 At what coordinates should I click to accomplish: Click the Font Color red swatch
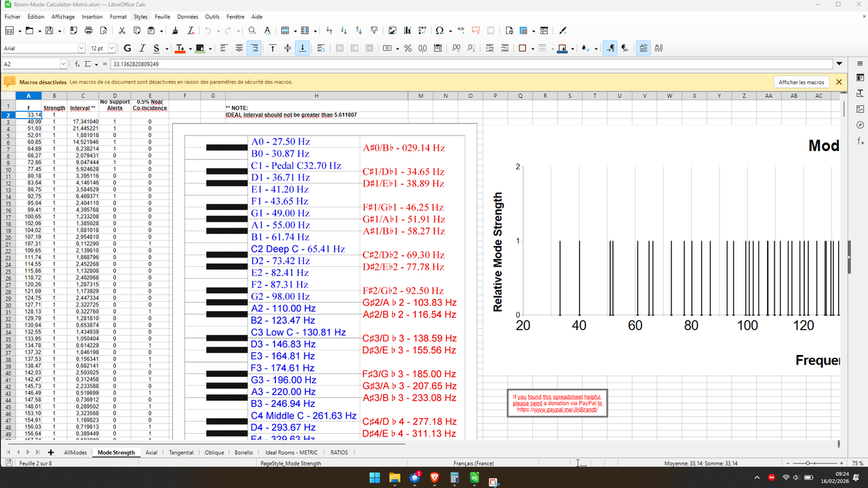coord(180,48)
